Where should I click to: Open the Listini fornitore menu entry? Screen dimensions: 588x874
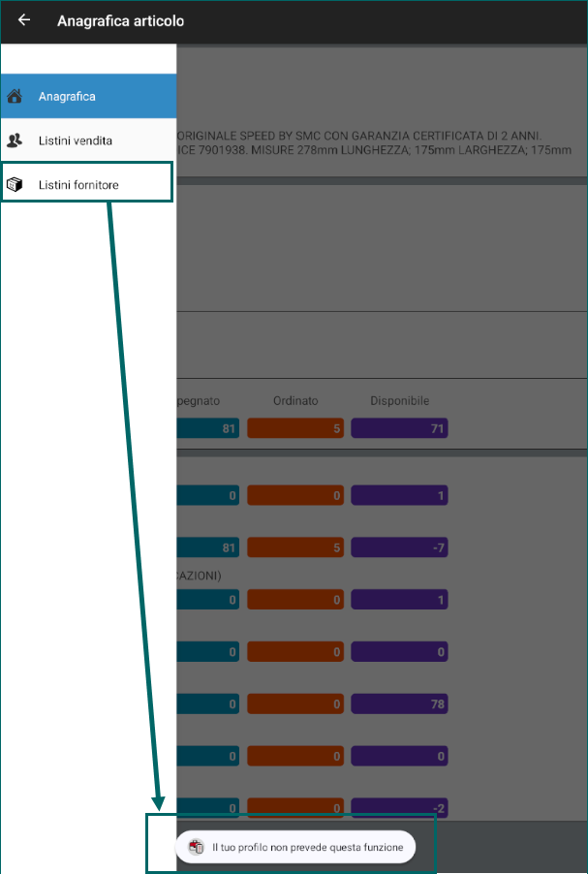(x=87, y=182)
